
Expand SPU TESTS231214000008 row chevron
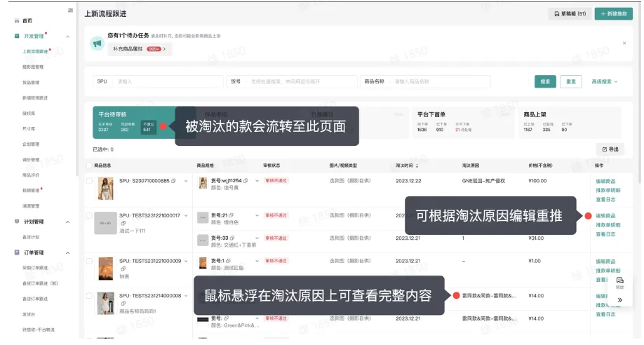click(x=186, y=296)
